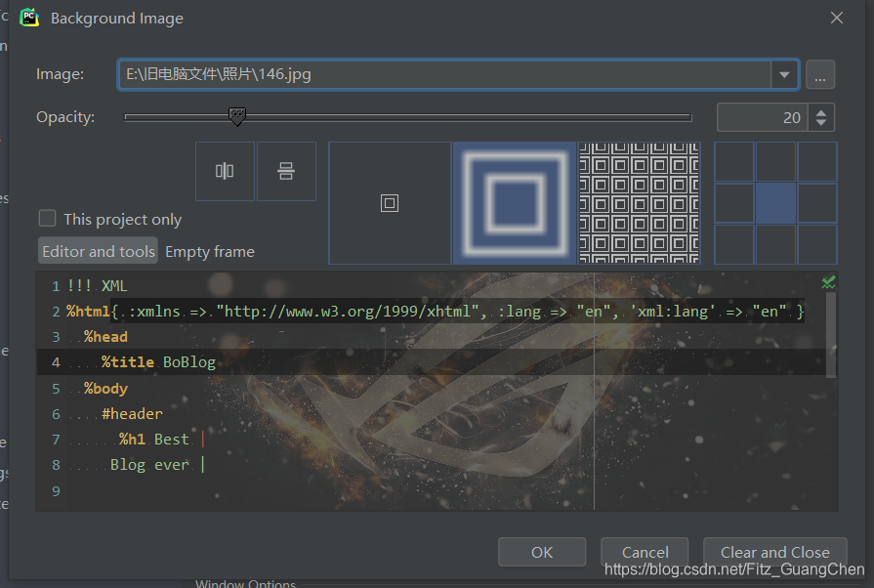
Task: Click '%h1 Best' text on line 7
Action: 154,440
